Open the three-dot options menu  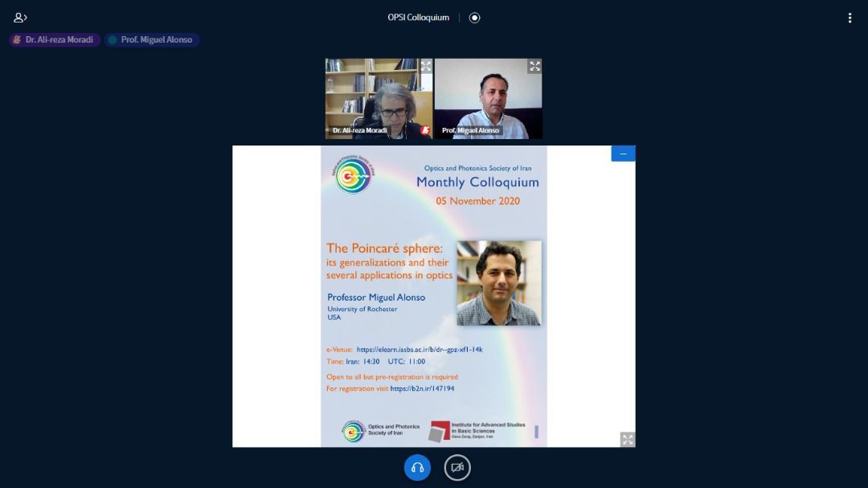(850, 18)
